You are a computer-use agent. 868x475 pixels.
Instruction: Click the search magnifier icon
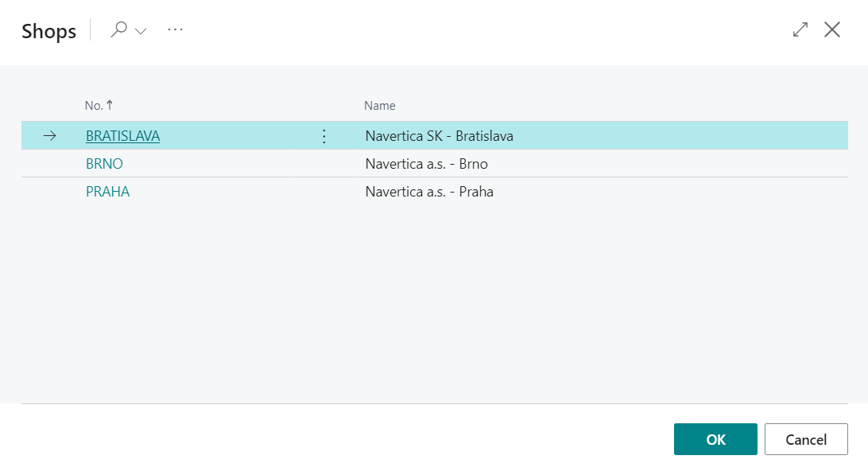point(118,29)
